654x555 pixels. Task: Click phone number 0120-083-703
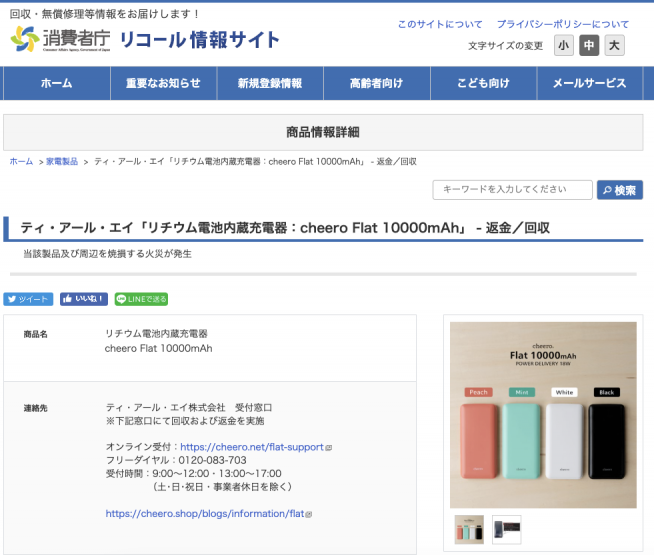pyautogui.click(x=212, y=460)
